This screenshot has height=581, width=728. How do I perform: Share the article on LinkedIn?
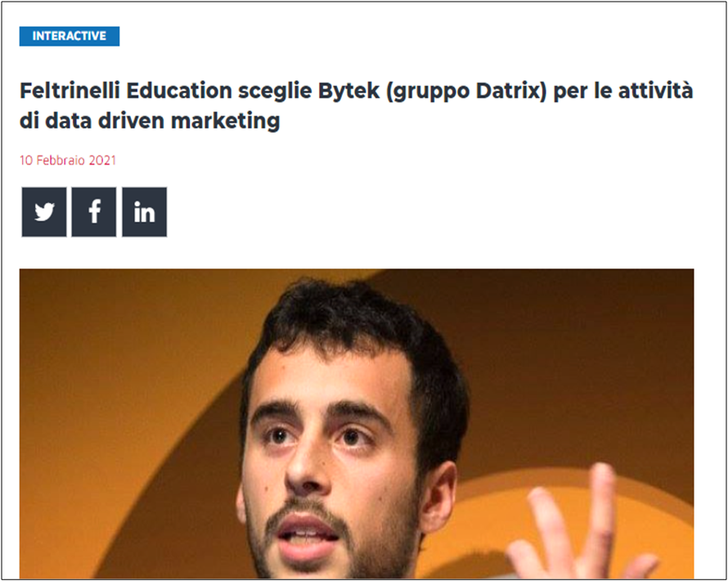pos(145,212)
